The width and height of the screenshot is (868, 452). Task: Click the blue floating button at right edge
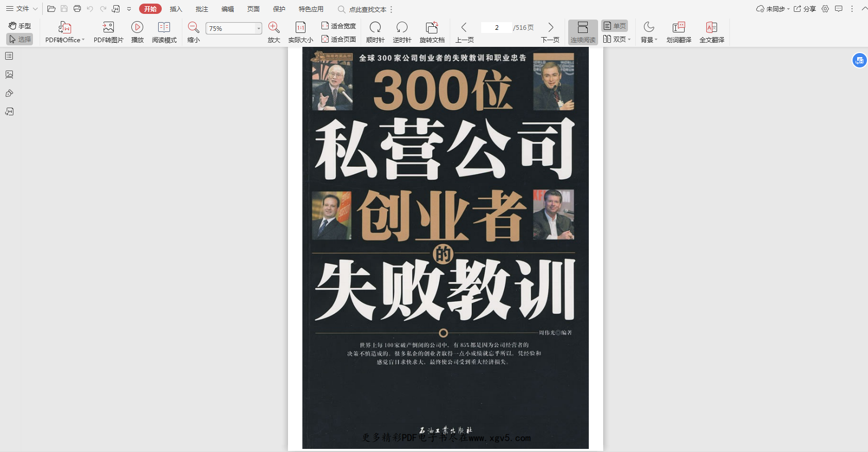point(859,60)
